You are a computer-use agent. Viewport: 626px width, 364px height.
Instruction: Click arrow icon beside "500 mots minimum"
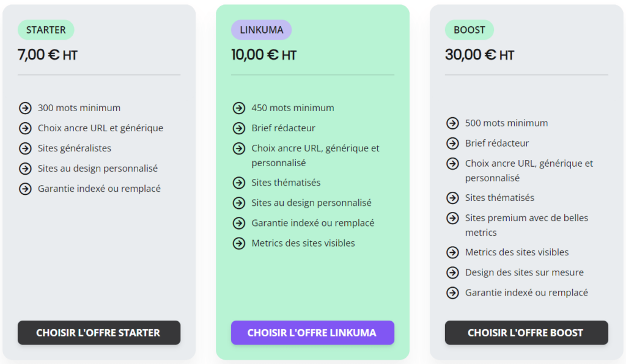click(x=452, y=123)
